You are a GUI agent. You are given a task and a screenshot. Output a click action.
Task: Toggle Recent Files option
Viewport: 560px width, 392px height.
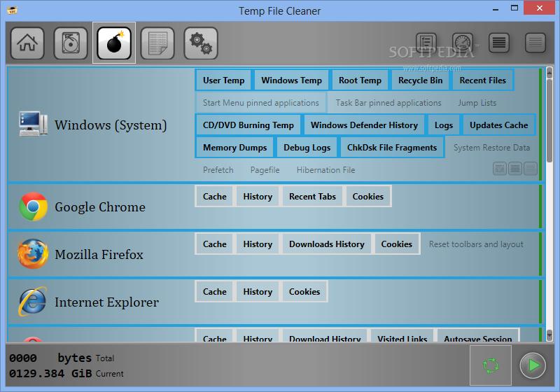pyautogui.click(x=483, y=80)
